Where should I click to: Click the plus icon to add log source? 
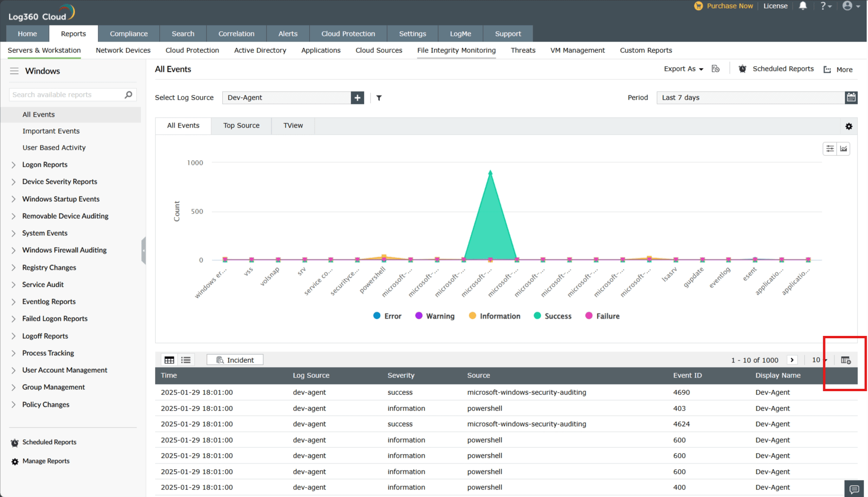point(357,98)
